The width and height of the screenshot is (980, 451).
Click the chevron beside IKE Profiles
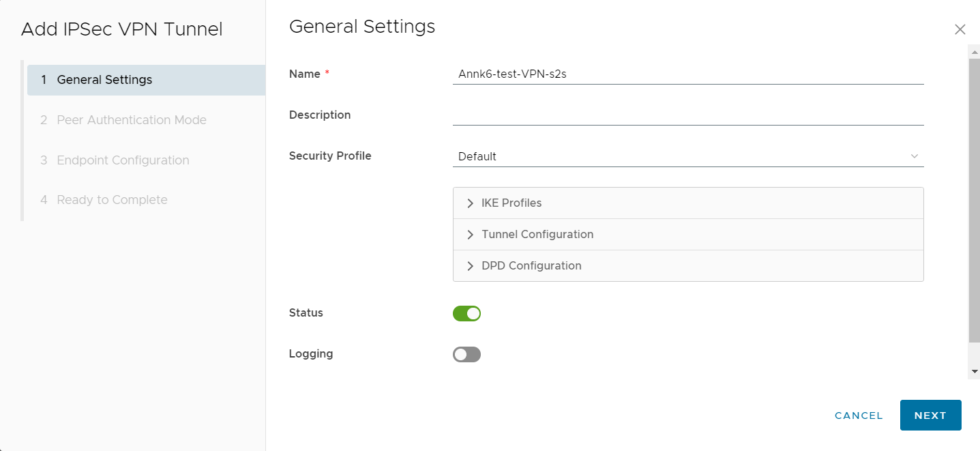470,203
